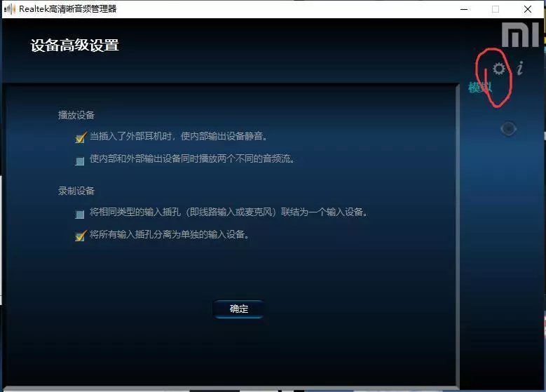
Task: Select the 播放设备 section heading
Action: click(x=76, y=115)
